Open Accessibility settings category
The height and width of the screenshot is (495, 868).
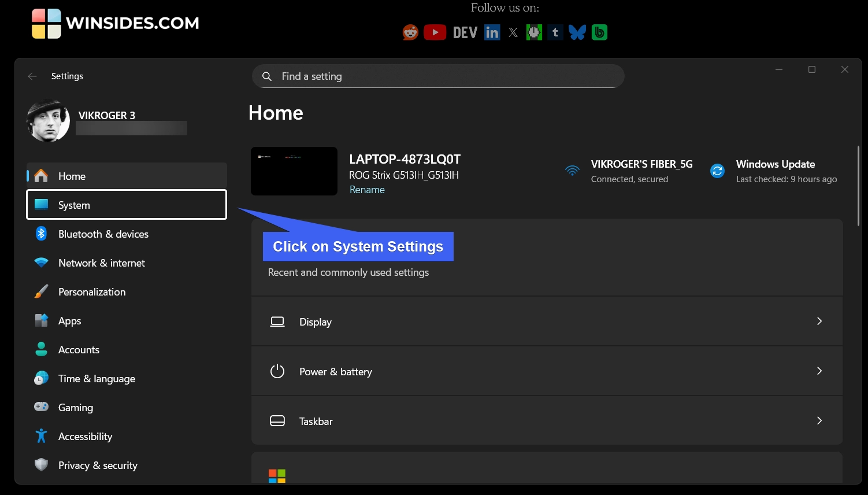tap(127, 437)
